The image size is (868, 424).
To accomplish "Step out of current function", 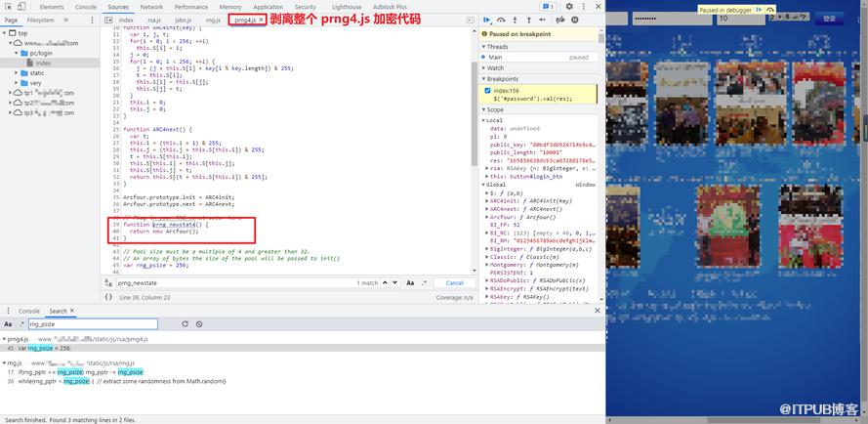I will [528, 20].
